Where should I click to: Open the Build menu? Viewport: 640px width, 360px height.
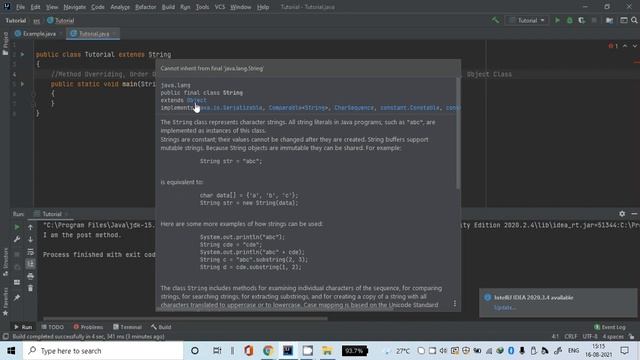168,7
